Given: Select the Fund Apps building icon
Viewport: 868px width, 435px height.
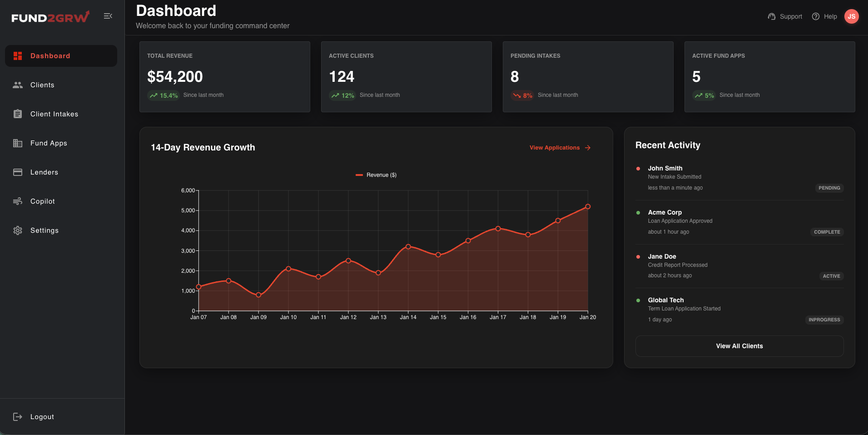Looking at the screenshot, I should 18,143.
